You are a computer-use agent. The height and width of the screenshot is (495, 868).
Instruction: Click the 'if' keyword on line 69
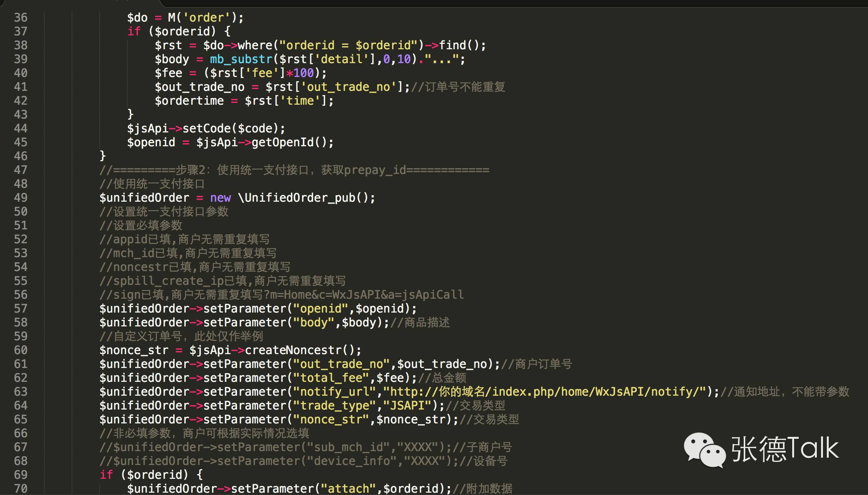pyautogui.click(x=106, y=475)
